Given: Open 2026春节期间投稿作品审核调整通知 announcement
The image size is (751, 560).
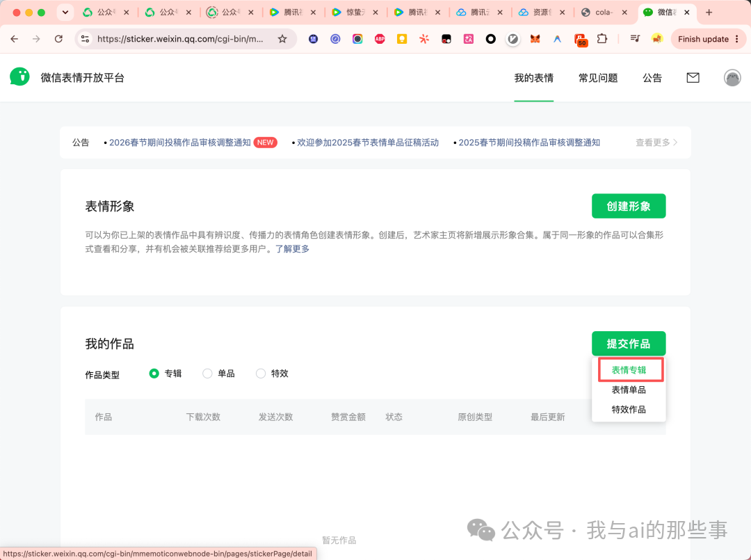Looking at the screenshot, I should tap(179, 143).
